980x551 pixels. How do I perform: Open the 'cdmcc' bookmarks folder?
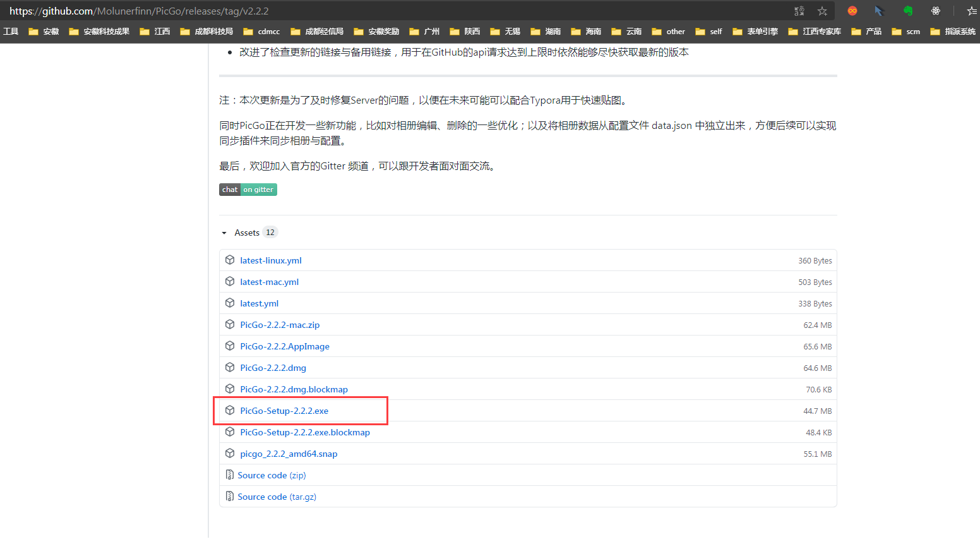(261, 32)
